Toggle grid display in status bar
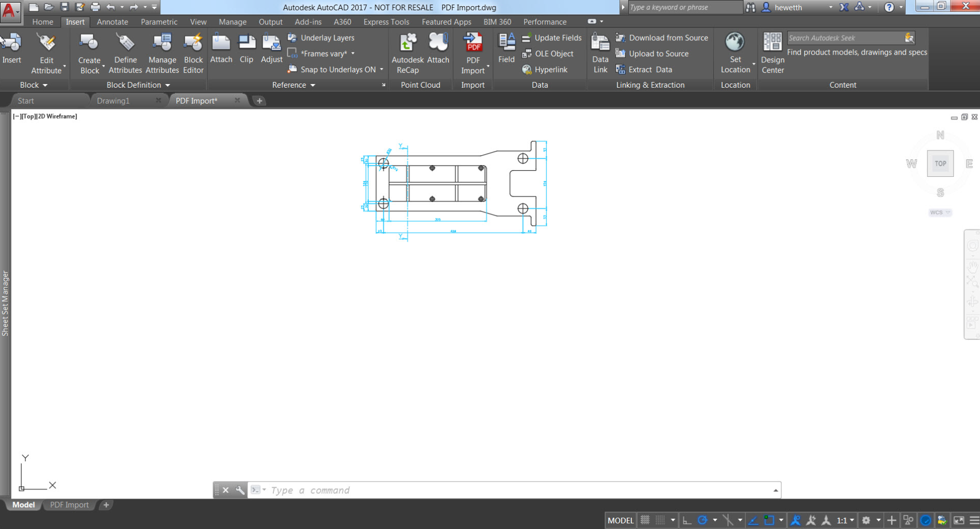 click(x=645, y=520)
